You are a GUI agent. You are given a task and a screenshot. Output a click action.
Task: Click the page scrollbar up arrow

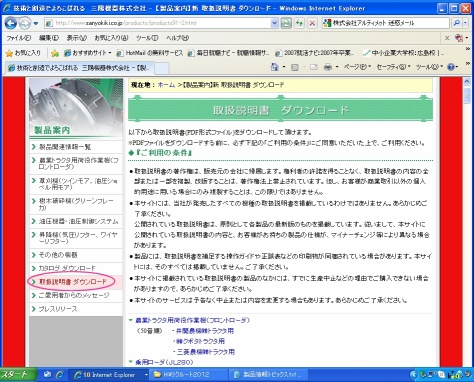pos(467,82)
